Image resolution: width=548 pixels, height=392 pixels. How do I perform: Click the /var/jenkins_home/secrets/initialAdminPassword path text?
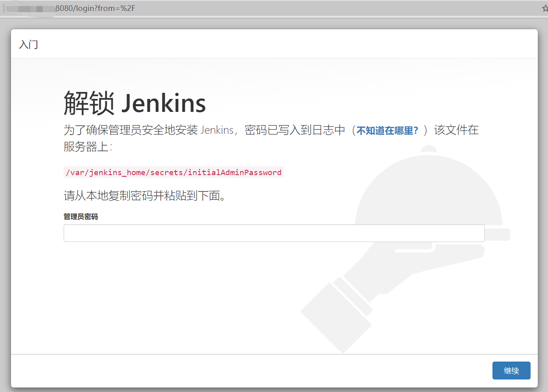pos(173,172)
